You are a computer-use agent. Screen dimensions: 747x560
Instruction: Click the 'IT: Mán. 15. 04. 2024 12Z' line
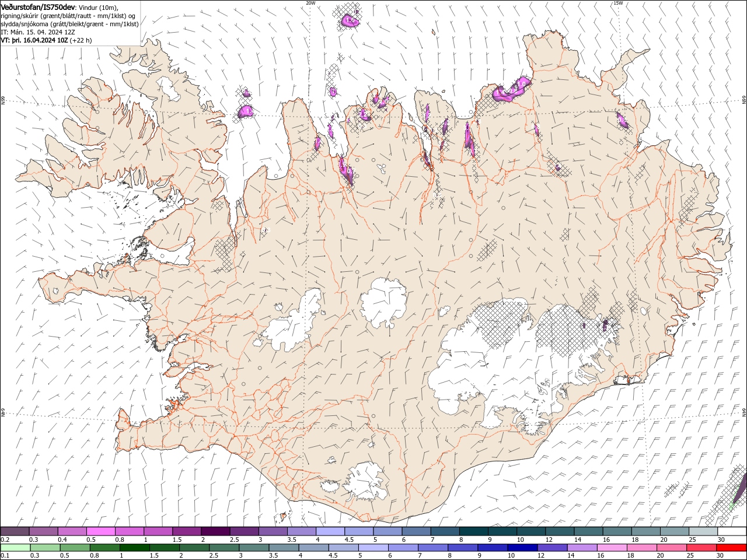pos(37,32)
